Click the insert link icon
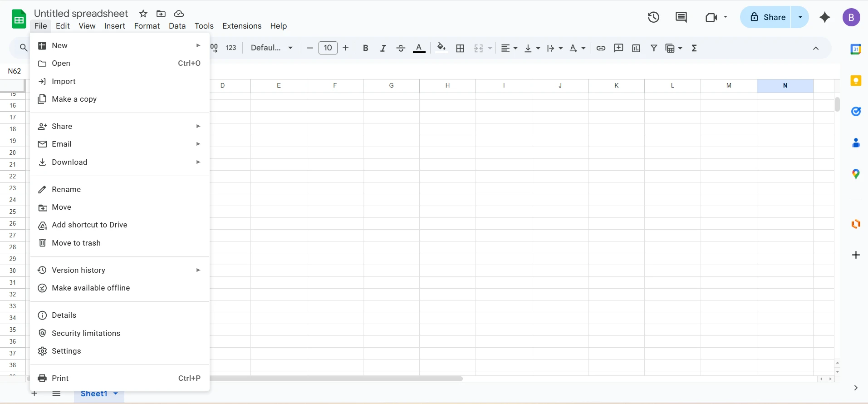868x404 pixels. 601,48
